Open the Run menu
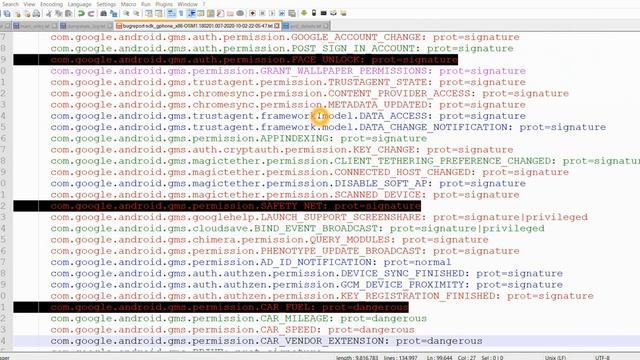The image size is (640, 360). pyautogui.click(x=146, y=4)
